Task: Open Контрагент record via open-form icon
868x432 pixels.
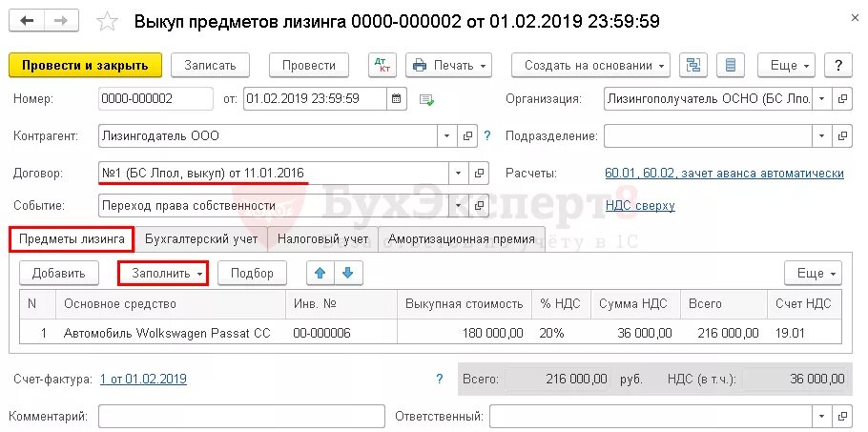Action: (x=467, y=135)
